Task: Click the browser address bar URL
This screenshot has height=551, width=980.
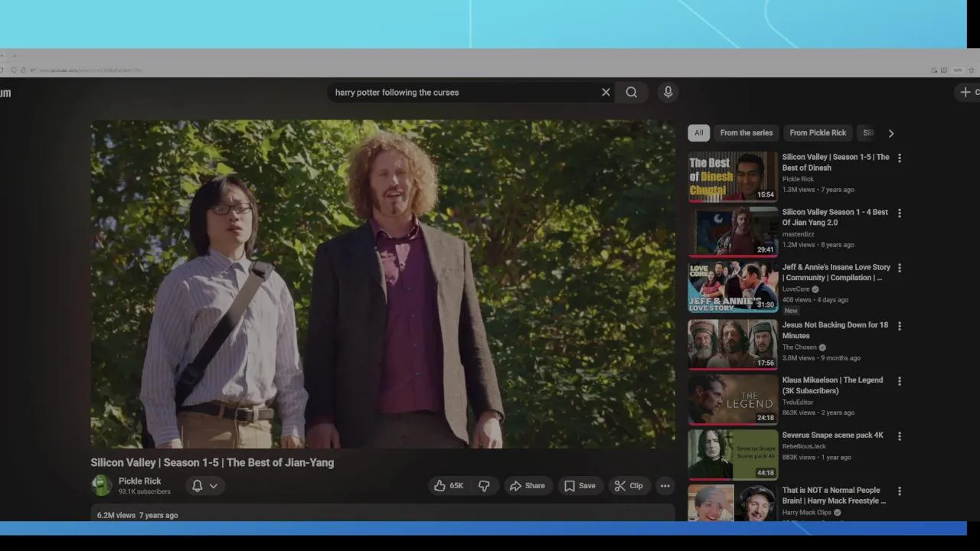Action: point(90,70)
